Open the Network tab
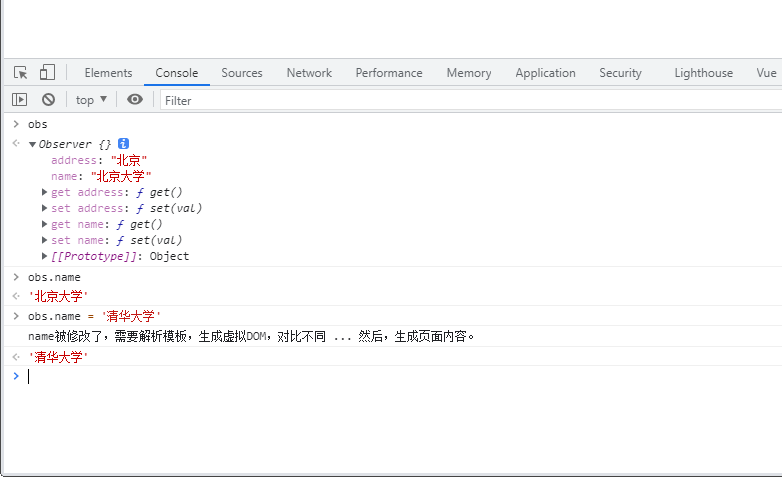 tap(309, 73)
